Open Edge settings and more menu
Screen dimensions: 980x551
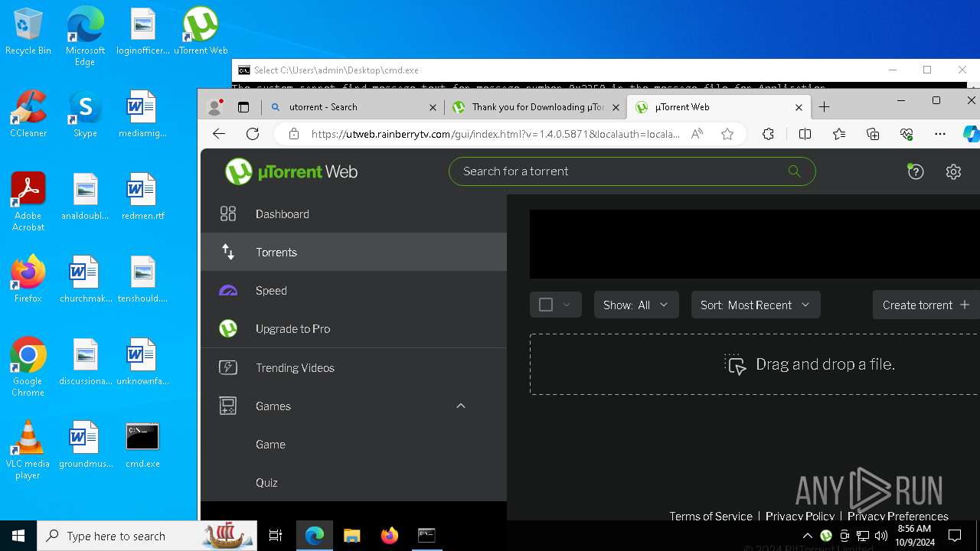coord(940,134)
